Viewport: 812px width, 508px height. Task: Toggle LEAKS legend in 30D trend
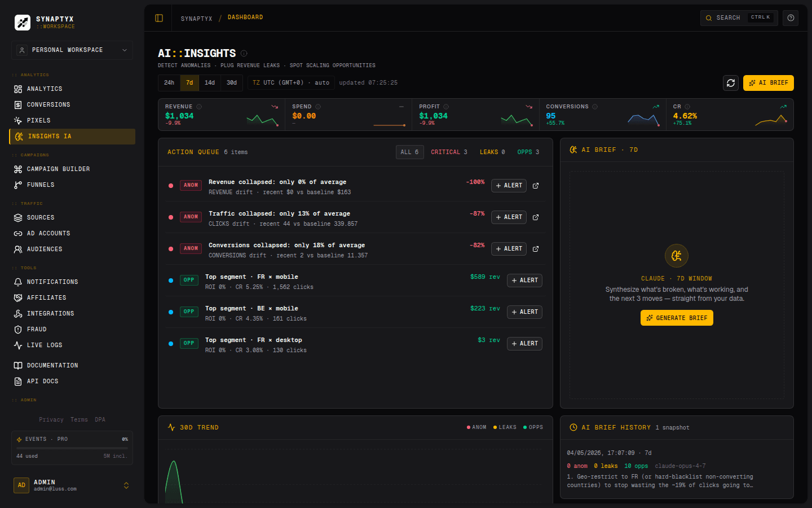tap(505, 427)
